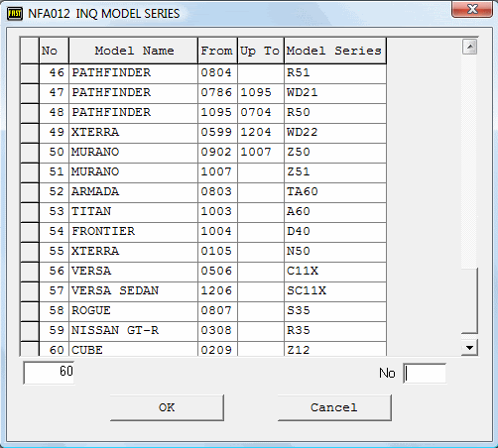498x448 pixels.
Task: Click the ROGUE model name
Action: [x=91, y=310]
